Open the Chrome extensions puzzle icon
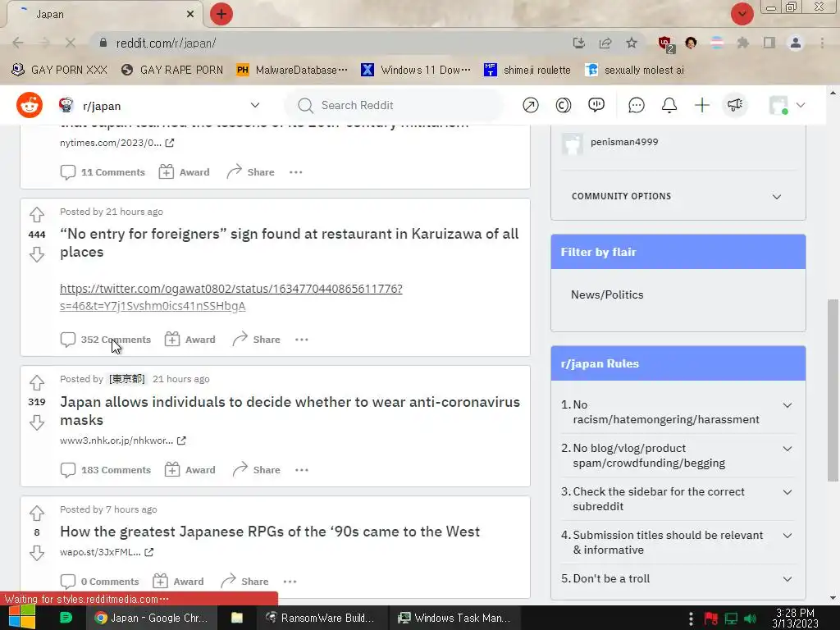Screen dimensions: 840x630 [742, 43]
